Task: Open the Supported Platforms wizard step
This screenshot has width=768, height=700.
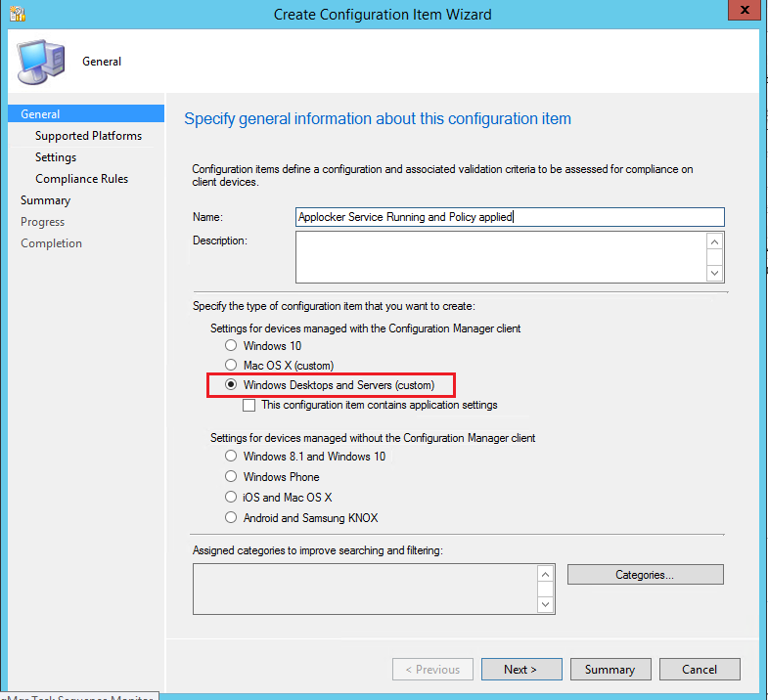Action: click(88, 136)
